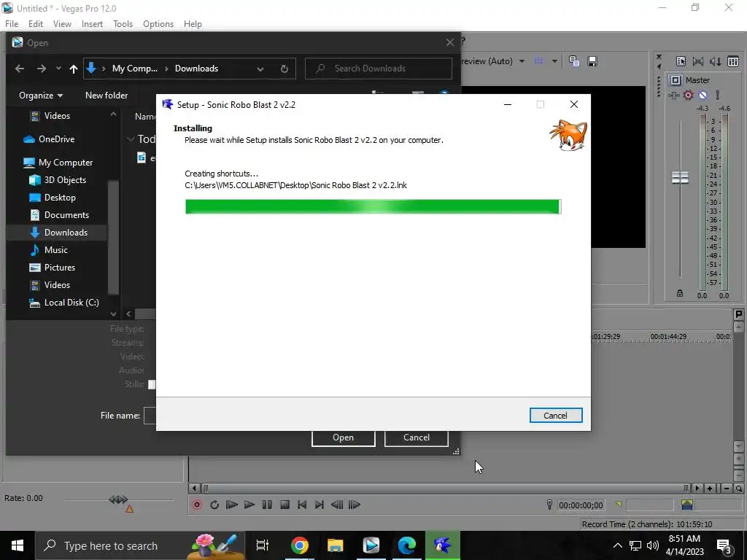The image size is (747, 560).
Task: Toggle Dim Output speaker icon in mixer
Action: 715,61
